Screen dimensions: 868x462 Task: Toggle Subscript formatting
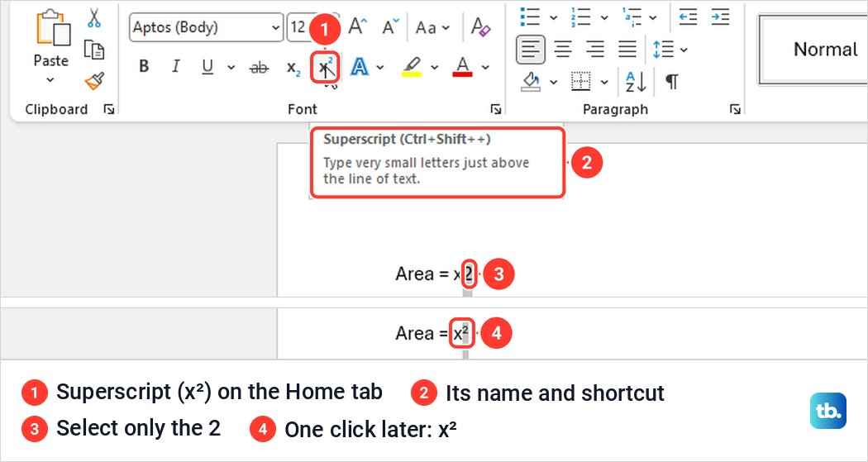tap(293, 68)
